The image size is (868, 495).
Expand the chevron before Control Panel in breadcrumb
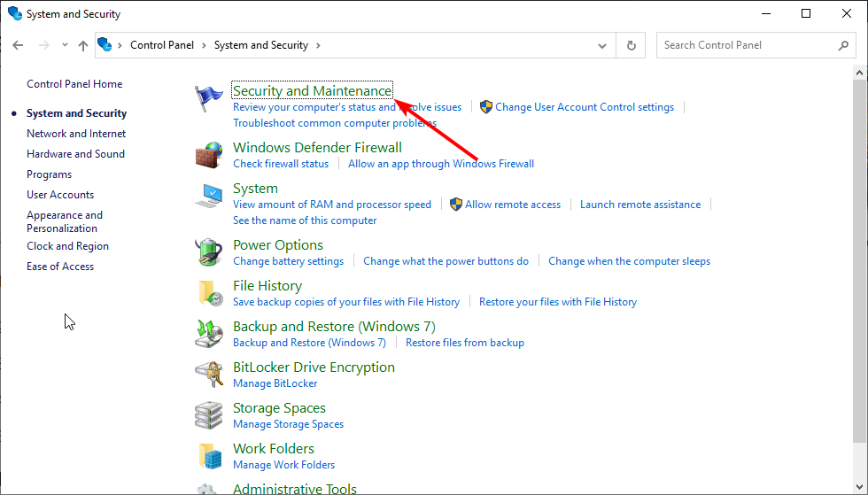[x=120, y=45]
